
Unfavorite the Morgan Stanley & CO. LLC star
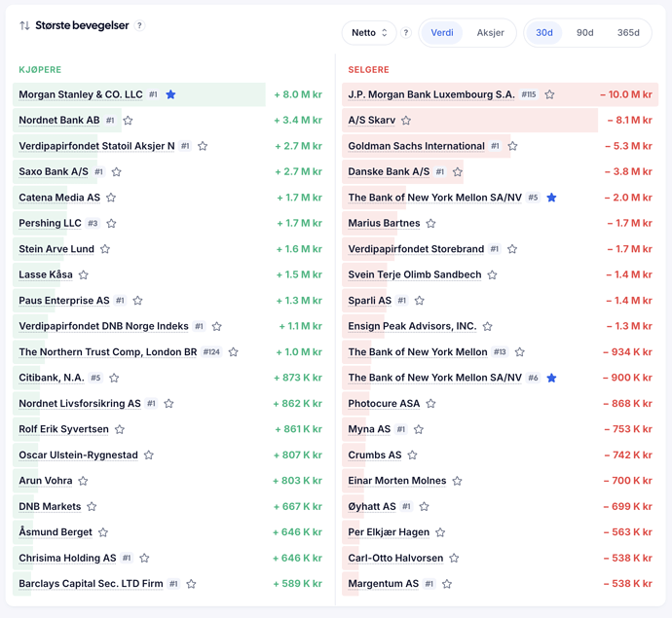(x=170, y=94)
